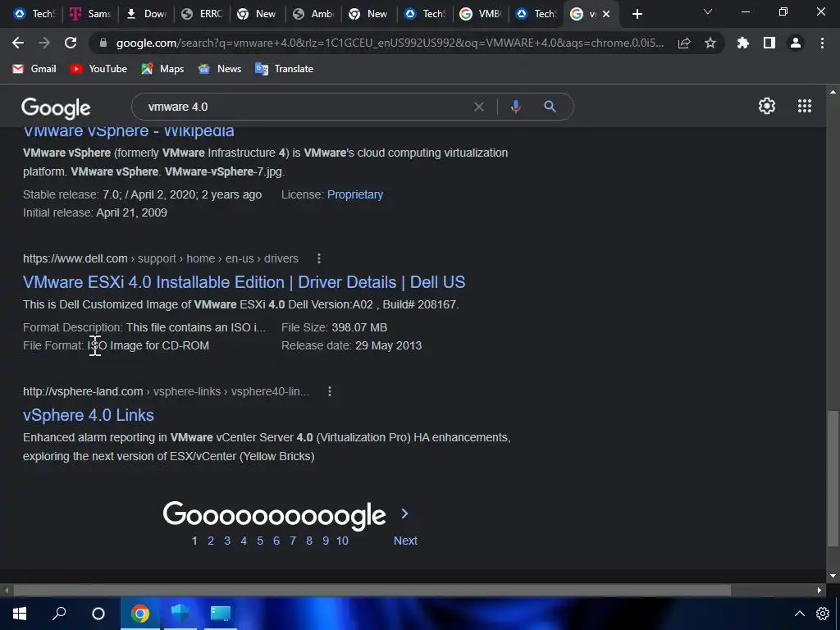Open vSphere 4.0 Links result
Viewport: 840px width, 630px height.
(89, 415)
